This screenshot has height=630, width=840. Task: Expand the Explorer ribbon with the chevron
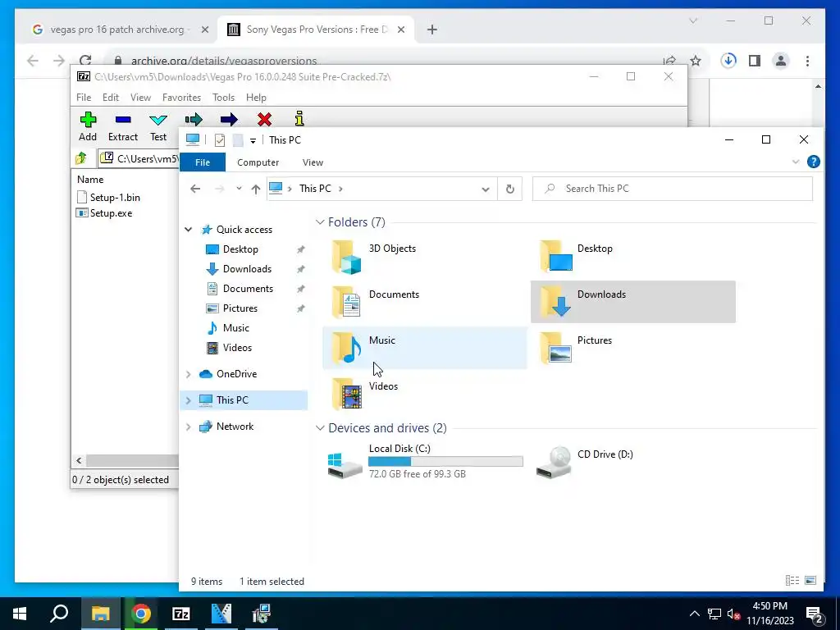[x=796, y=162]
